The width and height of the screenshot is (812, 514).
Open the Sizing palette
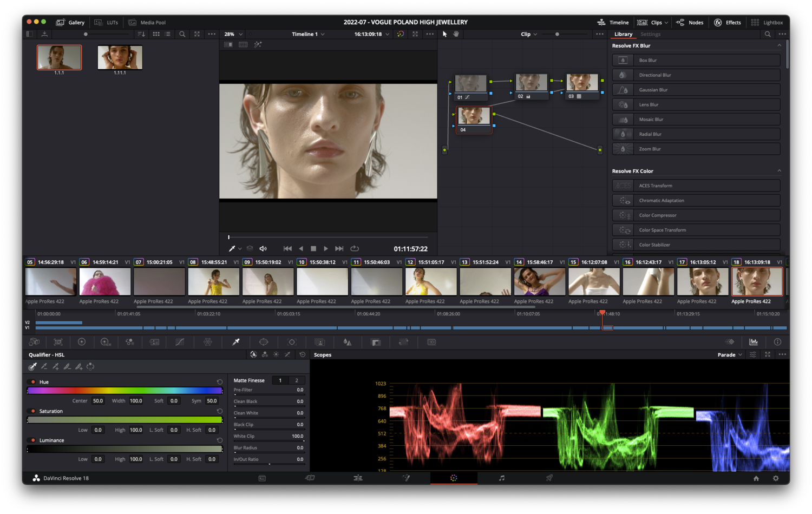coord(403,342)
